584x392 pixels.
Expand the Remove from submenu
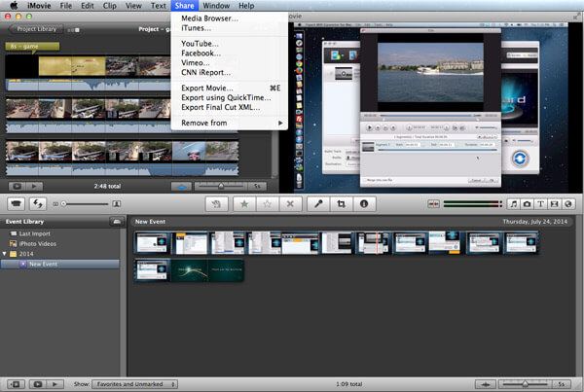[229, 123]
